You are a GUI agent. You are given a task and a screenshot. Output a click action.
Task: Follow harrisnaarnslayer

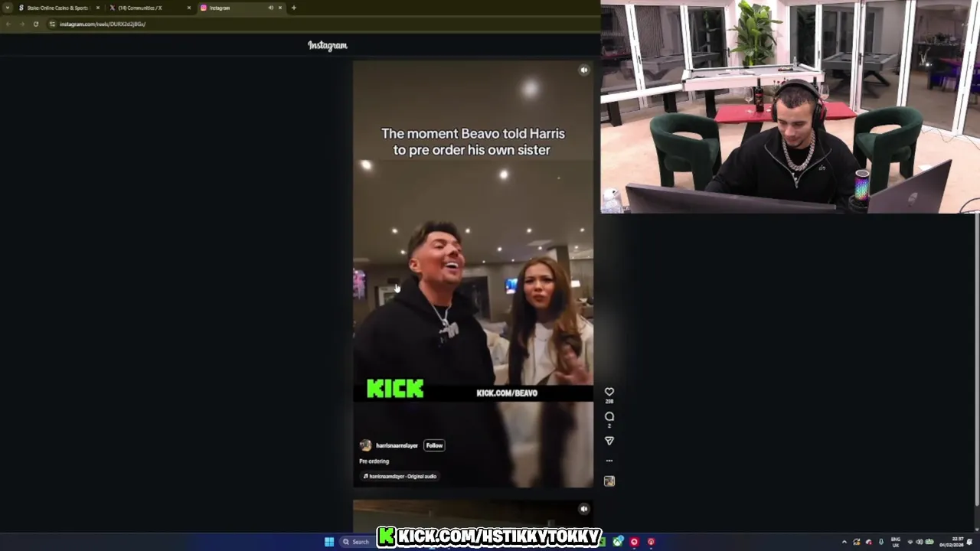tap(434, 445)
